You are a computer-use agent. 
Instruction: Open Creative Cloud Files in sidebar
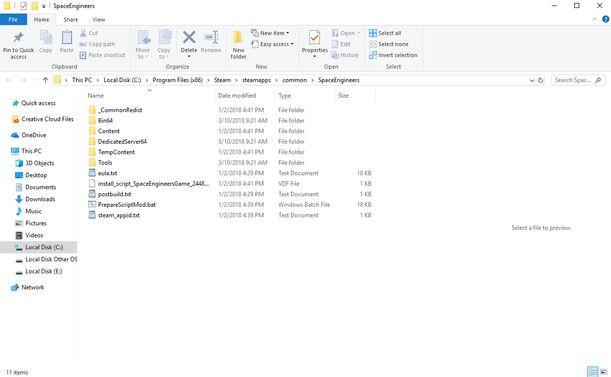pyautogui.click(x=47, y=119)
